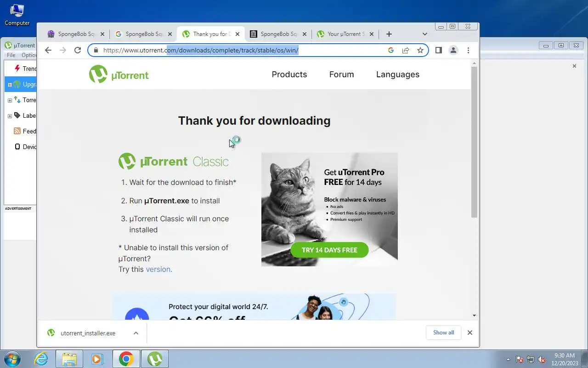This screenshot has height=368, width=588.
Task: Close the first SpongeBob tab
Action: tap(102, 34)
